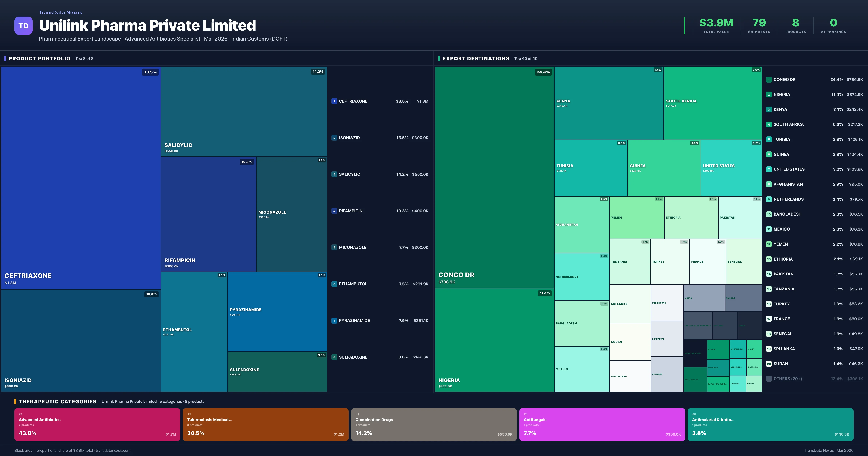Click rank 20 badge next to SUDAN
Screen dimensions: 868x456
click(x=769, y=364)
